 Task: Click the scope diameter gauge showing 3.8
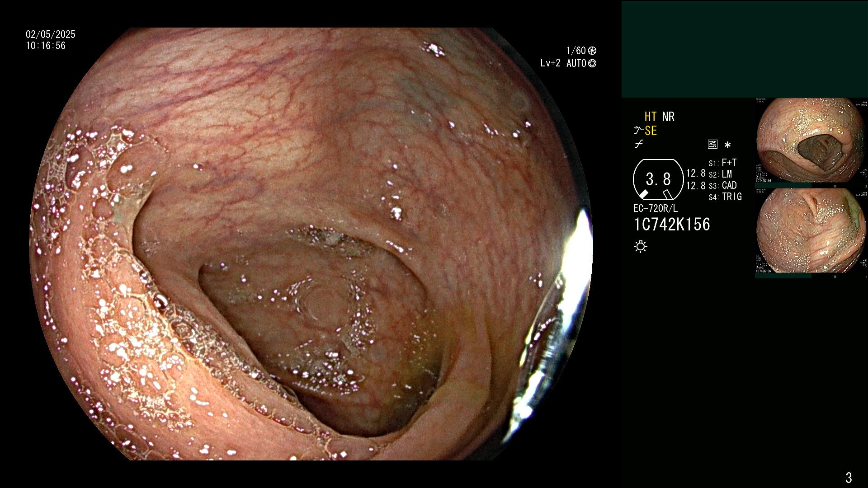pos(658,179)
